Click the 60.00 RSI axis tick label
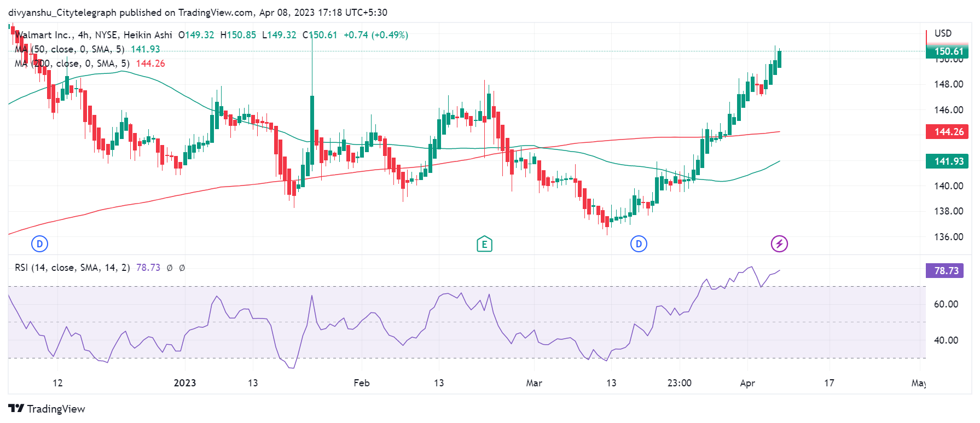This screenshot has width=980, height=423. point(946,304)
